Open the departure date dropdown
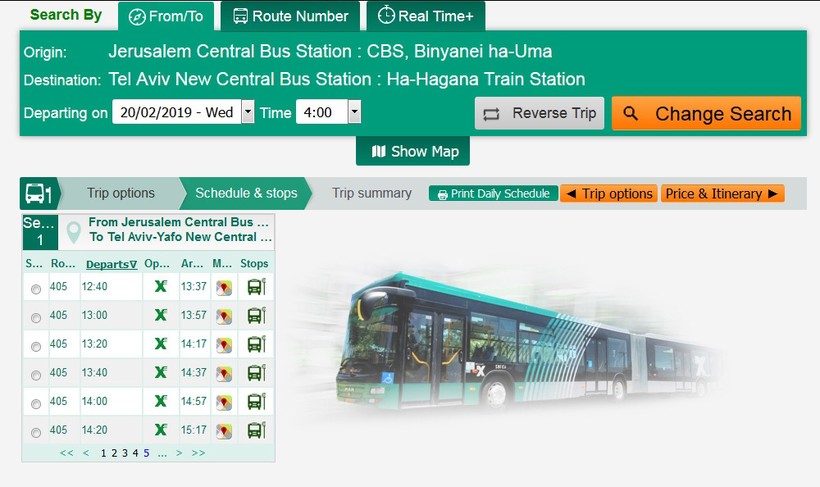820x487 pixels. coord(248,113)
